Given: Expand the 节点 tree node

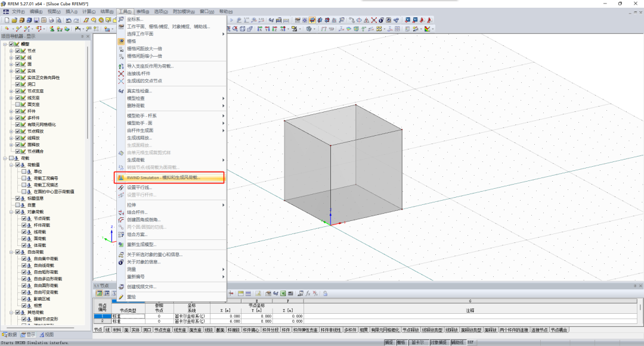Looking at the screenshot, I should tap(11, 51).
